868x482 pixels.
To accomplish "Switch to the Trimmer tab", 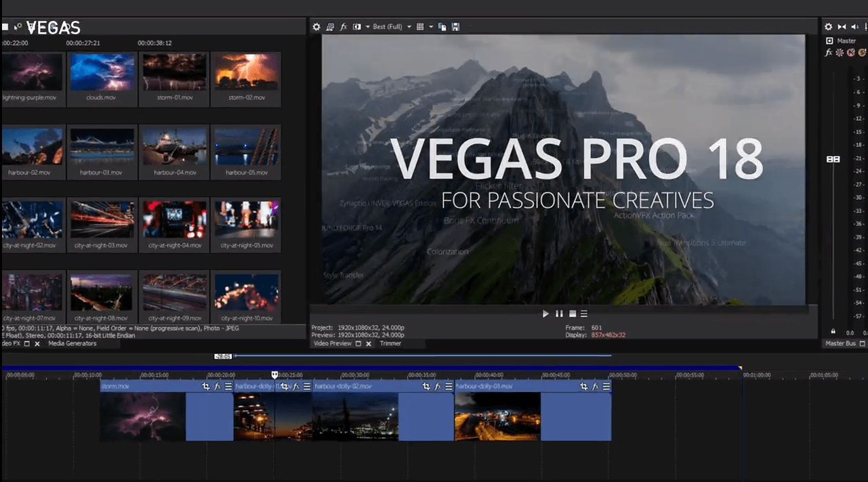I will (x=390, y=344).
